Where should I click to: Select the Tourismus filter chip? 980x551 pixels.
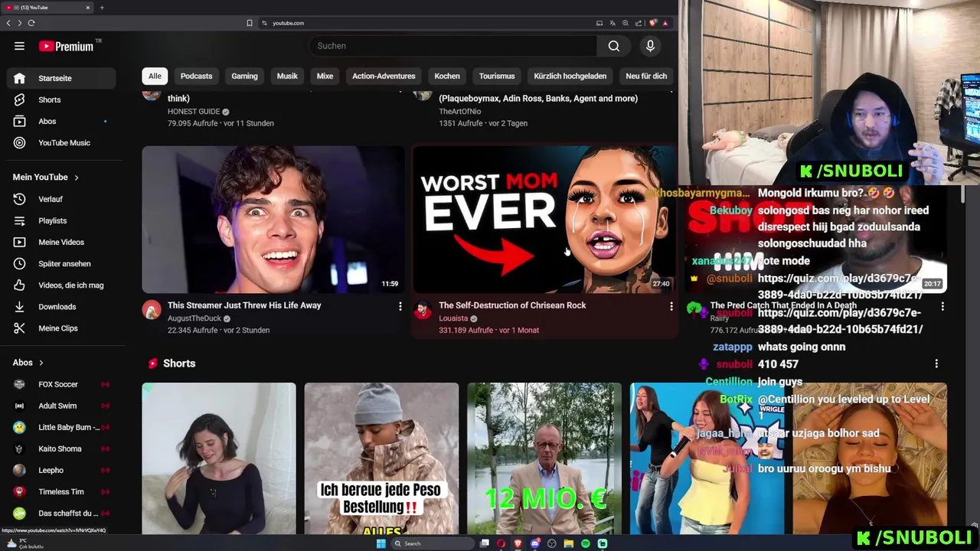tap(497, 76)
